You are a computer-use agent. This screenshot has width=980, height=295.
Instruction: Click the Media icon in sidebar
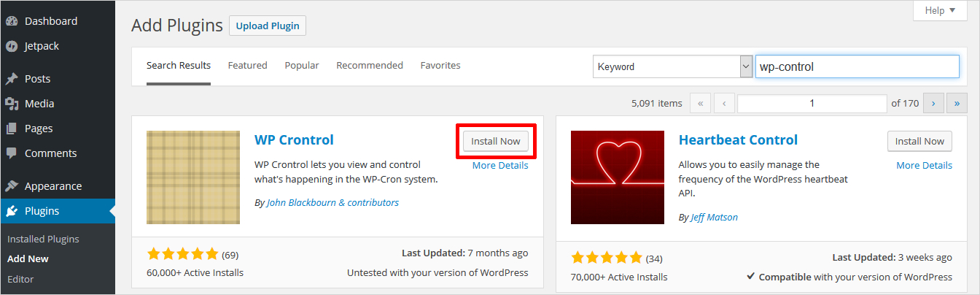pyautogui.click(x=12, y=104)
